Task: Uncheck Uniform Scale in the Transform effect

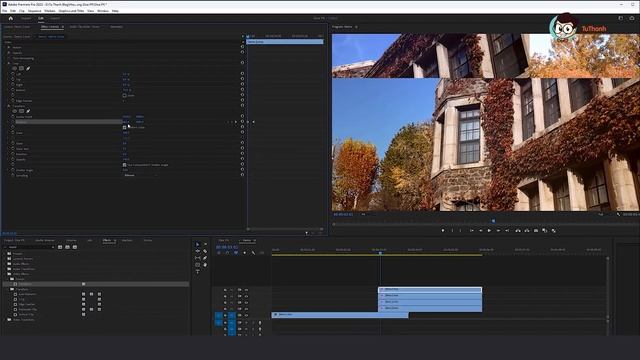Action: click(124, 127)
